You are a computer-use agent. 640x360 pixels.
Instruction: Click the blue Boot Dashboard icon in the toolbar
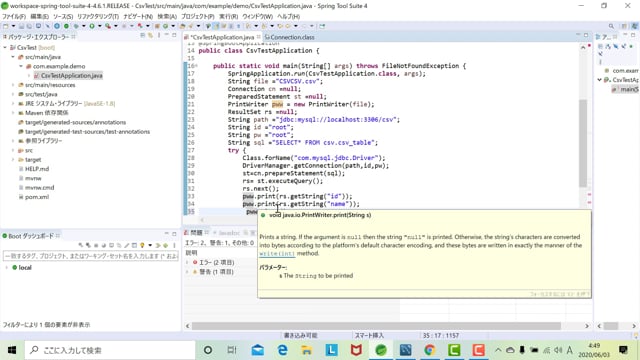tap(57, 26)
